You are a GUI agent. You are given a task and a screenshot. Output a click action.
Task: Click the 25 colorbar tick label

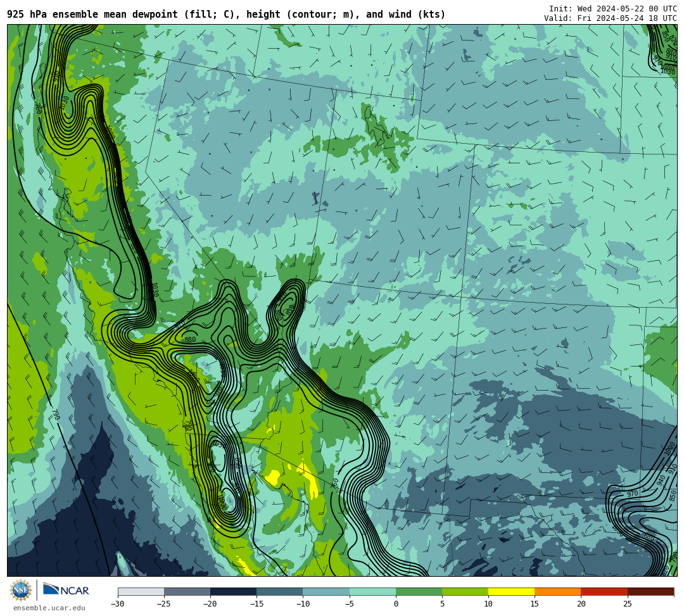pyautogui.click(x=627, y=604)
